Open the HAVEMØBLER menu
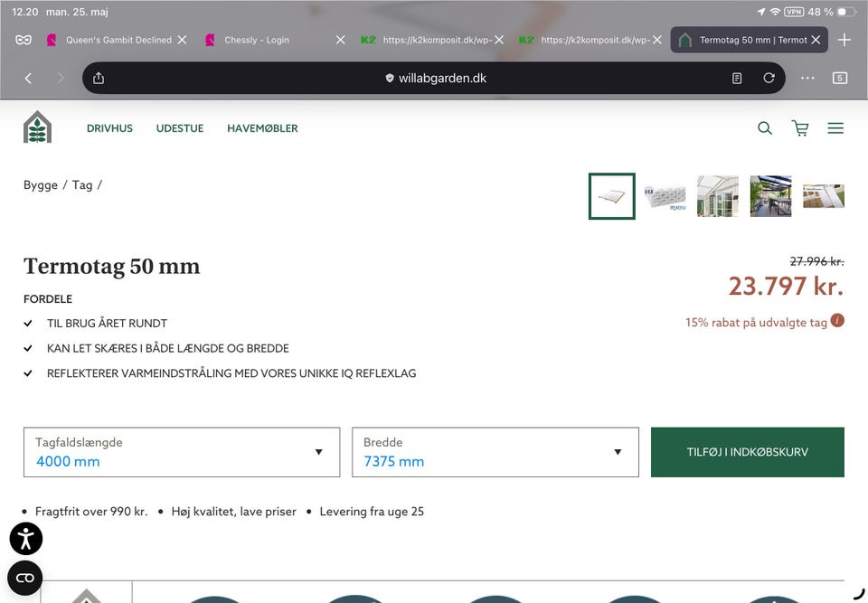 click(x=262, y=128)
